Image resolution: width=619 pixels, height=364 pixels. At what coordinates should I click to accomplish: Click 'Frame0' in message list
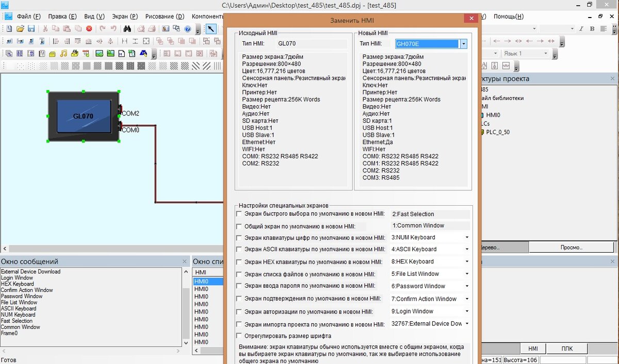tap(9, 333)
